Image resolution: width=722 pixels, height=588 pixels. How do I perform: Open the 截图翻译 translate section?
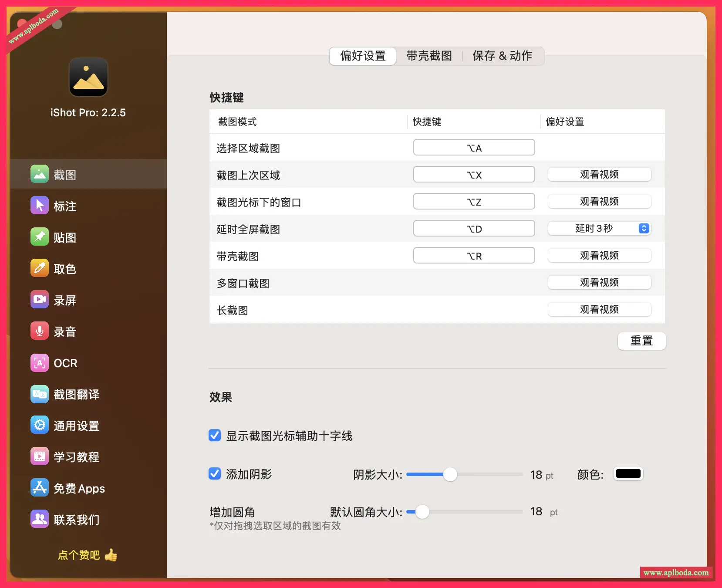40,394
